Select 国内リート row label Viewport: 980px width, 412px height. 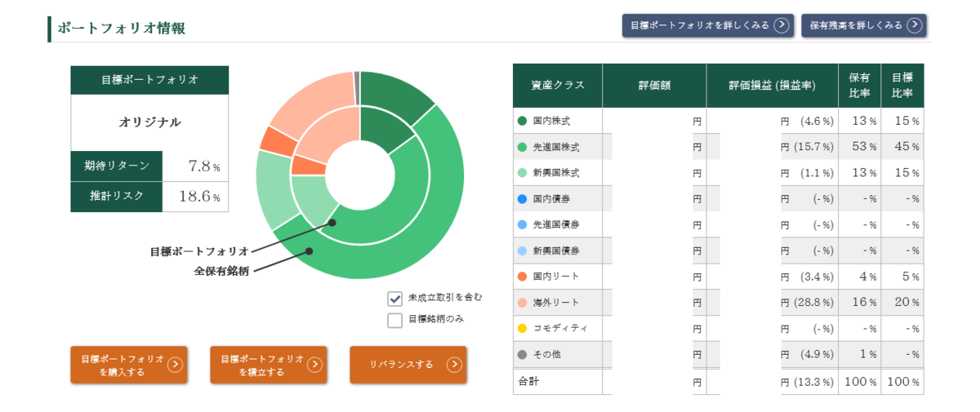click(x=557, y=277)
